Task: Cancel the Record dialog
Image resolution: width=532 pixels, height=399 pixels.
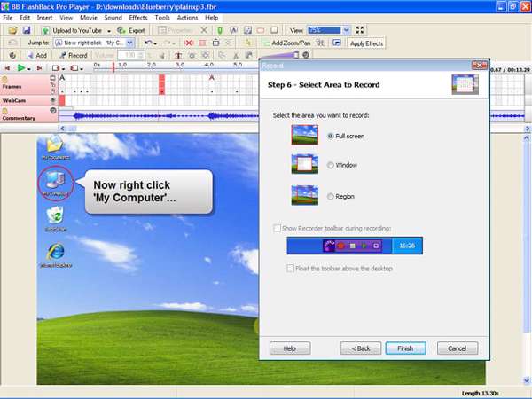Action: pyautogui.click(x=458, y=348)
